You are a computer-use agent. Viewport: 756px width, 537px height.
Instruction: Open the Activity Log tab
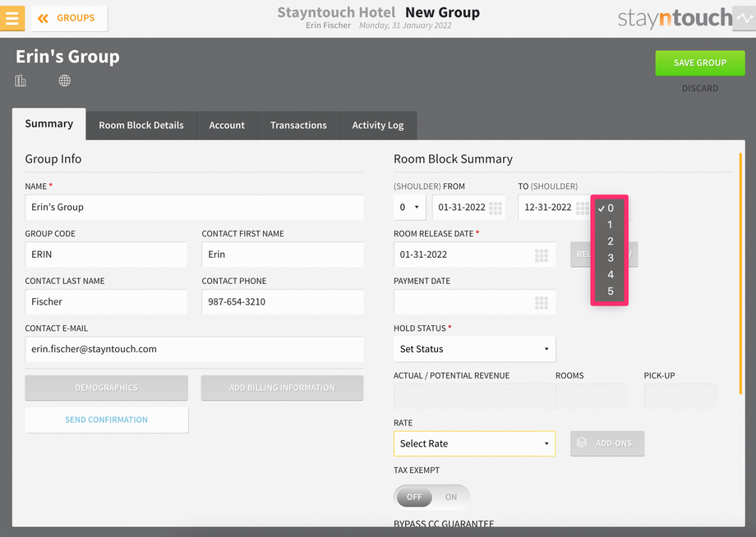[x=378, y=126]
